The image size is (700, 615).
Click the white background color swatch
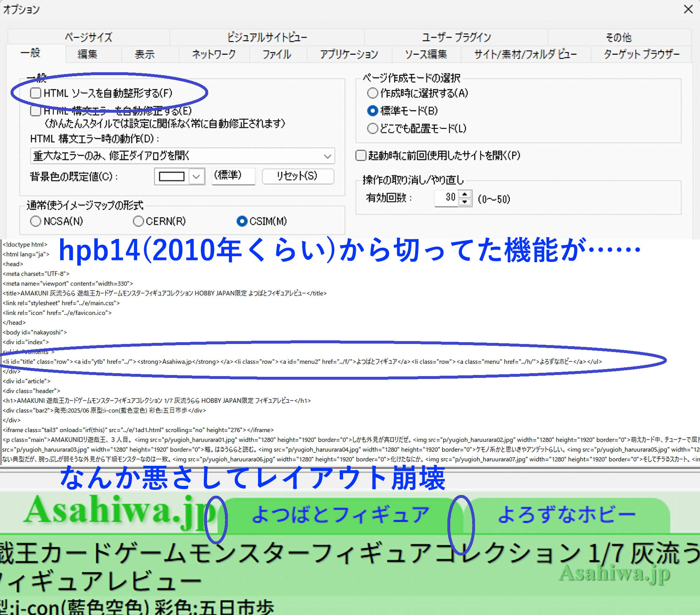coord(171,177)
